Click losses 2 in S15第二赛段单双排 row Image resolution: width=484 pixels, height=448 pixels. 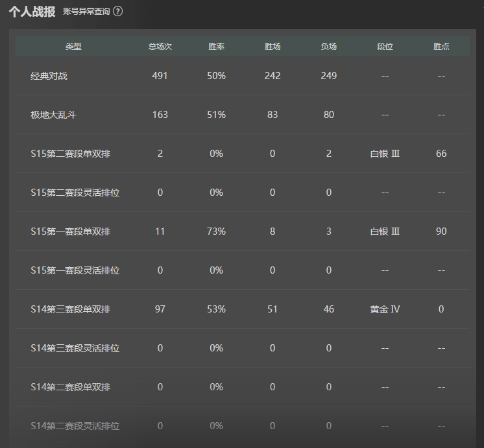pyautogui.click(x=329, y=154)
